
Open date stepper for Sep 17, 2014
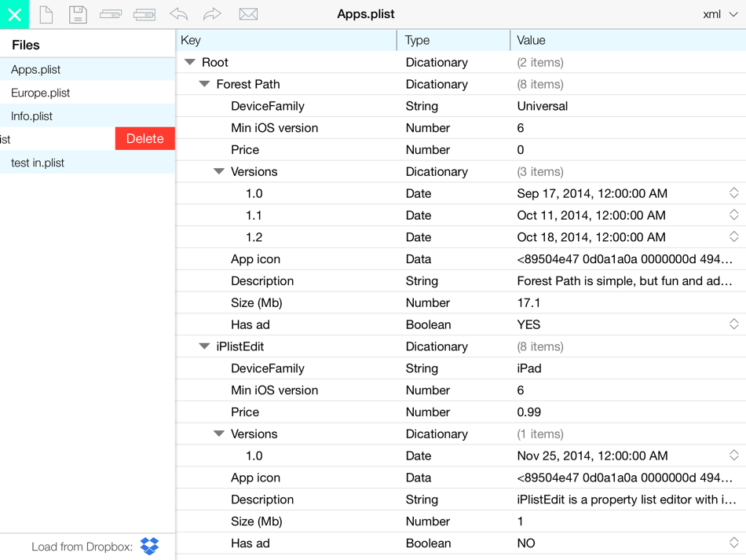click(733, 193)
